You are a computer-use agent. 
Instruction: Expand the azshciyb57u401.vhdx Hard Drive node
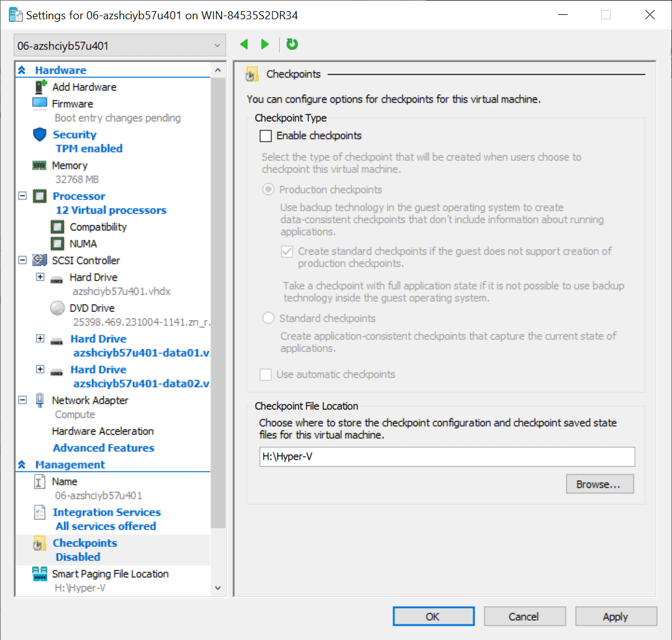coord(40,277)
